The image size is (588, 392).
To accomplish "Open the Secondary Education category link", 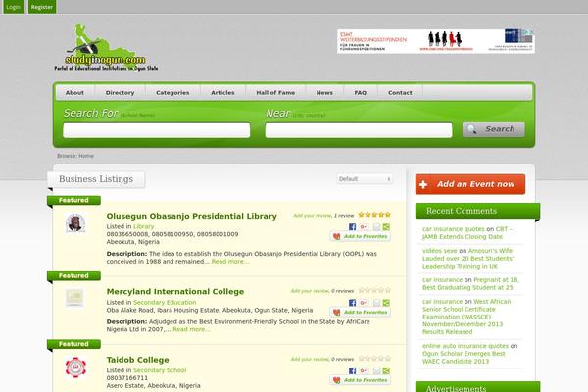I will pyautogui.click(x=165, y=303).
